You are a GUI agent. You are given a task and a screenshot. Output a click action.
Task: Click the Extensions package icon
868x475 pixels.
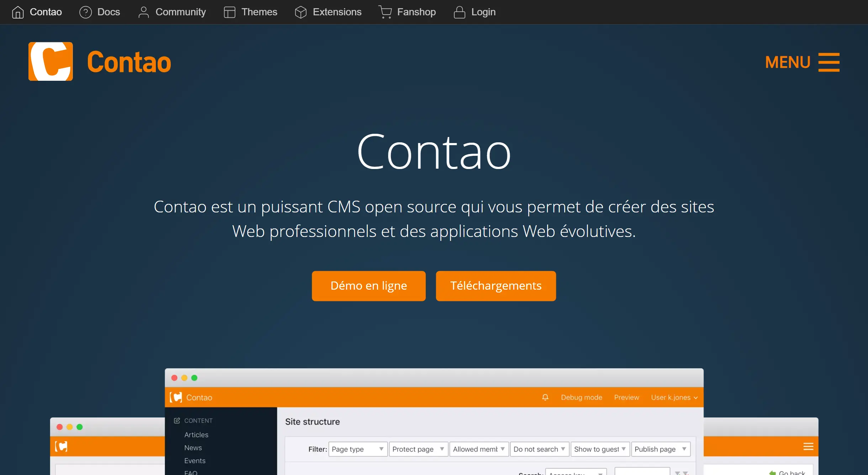[301, 12]
